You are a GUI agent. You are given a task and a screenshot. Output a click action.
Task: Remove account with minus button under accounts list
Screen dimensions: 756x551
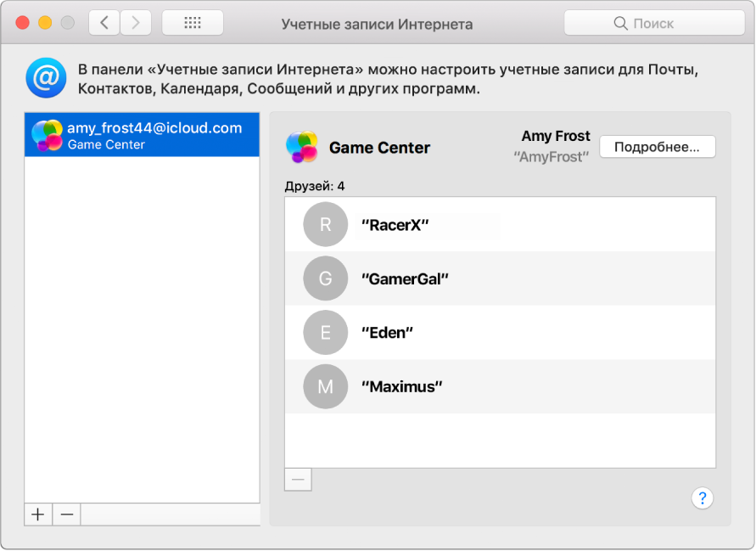pos(66,514)
